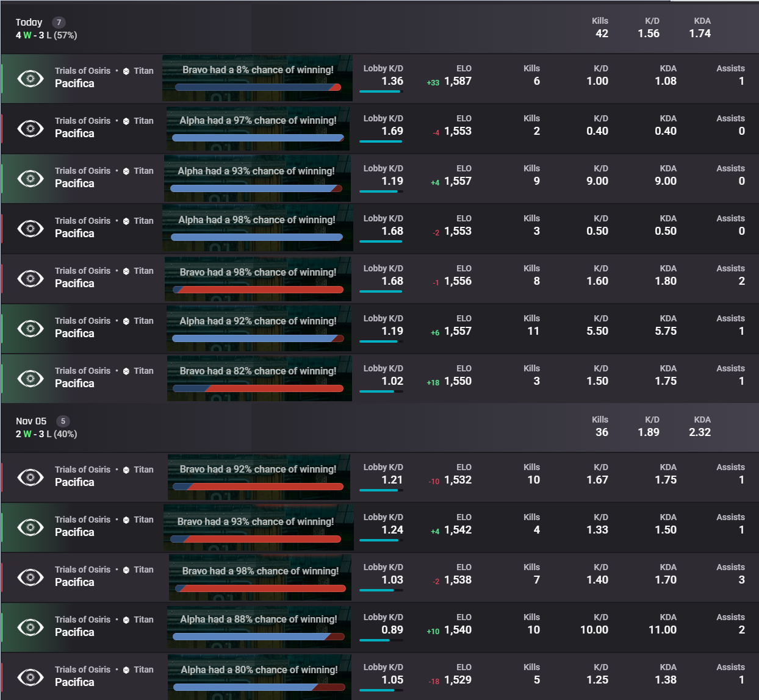Viewport: 759px width, 700px height.
Task: Click the Assists value 3 in ELO 1,538 row
Action: 741,580
